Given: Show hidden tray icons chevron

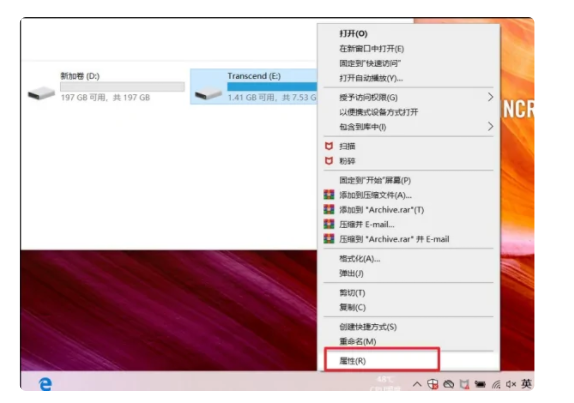Looking at the screenshot, I should click(x=417, y=384).
